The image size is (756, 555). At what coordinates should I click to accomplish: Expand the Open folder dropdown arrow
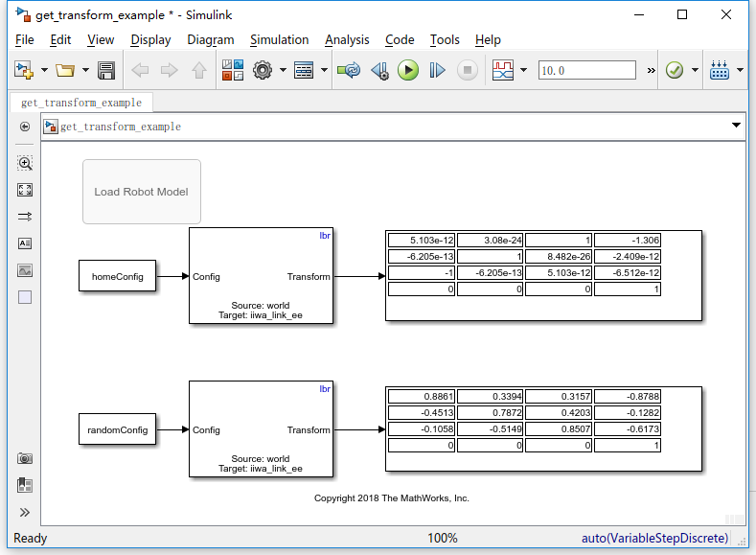(x=86, y=70)
